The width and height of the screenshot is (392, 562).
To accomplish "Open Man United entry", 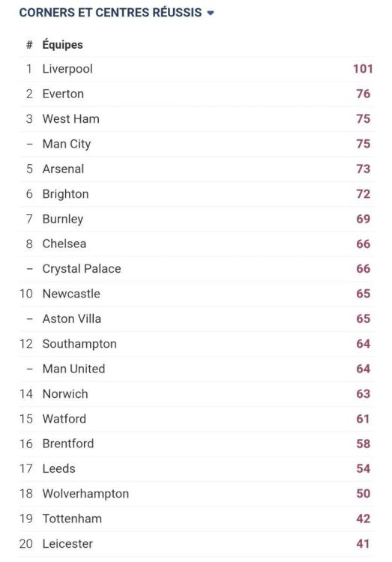I will [73, 369].
